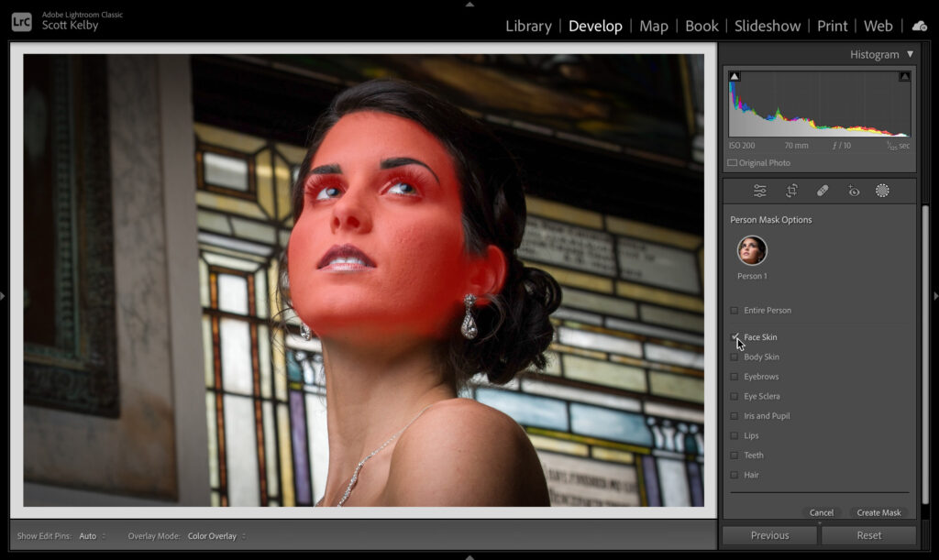Toggle the Original Photo checkbox
Screen dimensions: 939x560
pyautogui.click(x=732, y=163)
